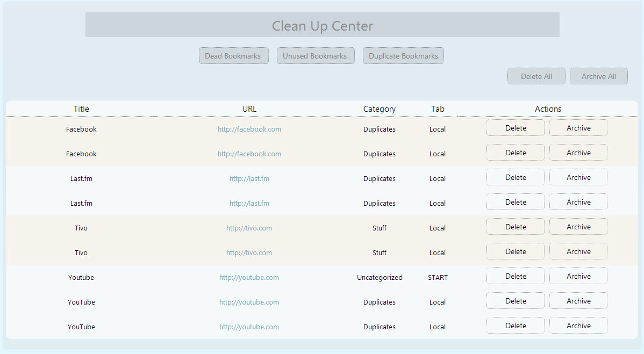This screenshot has height=354, width=644.
Task: Delete the Uncategorized Youtube bookmark on START tab
Action: point(515,276)
